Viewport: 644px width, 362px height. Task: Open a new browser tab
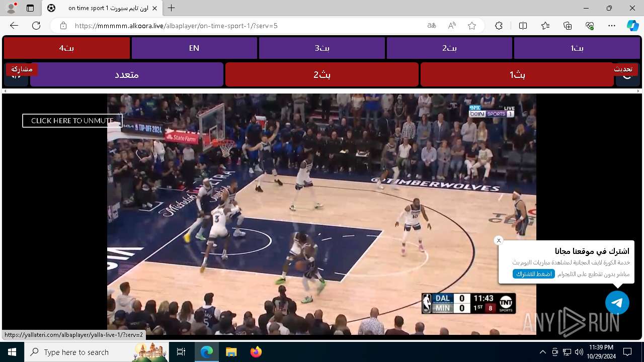(172, 8)
